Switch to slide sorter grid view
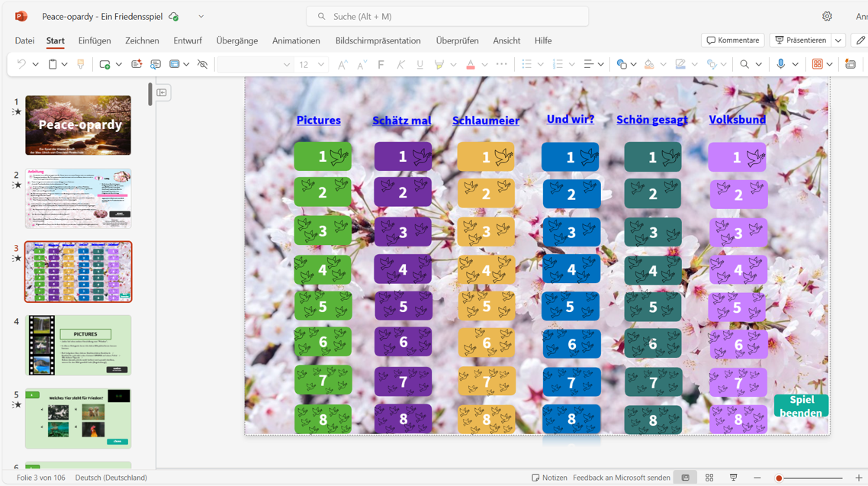This screenshot has width=868, height=486. [709, 478]
